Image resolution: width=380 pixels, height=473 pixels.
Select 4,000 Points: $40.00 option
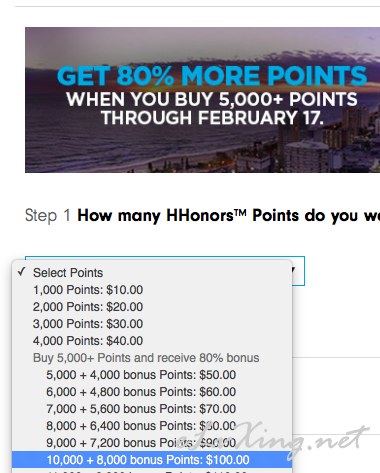pyautogui.click(x=152, y=341)
